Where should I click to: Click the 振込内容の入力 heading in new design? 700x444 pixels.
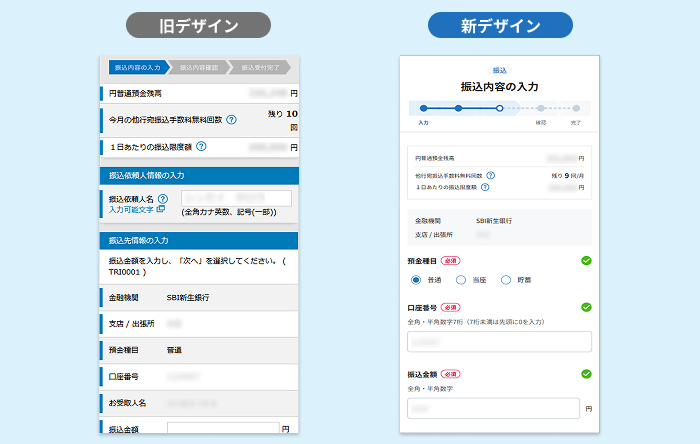click(x=500, y=87)
